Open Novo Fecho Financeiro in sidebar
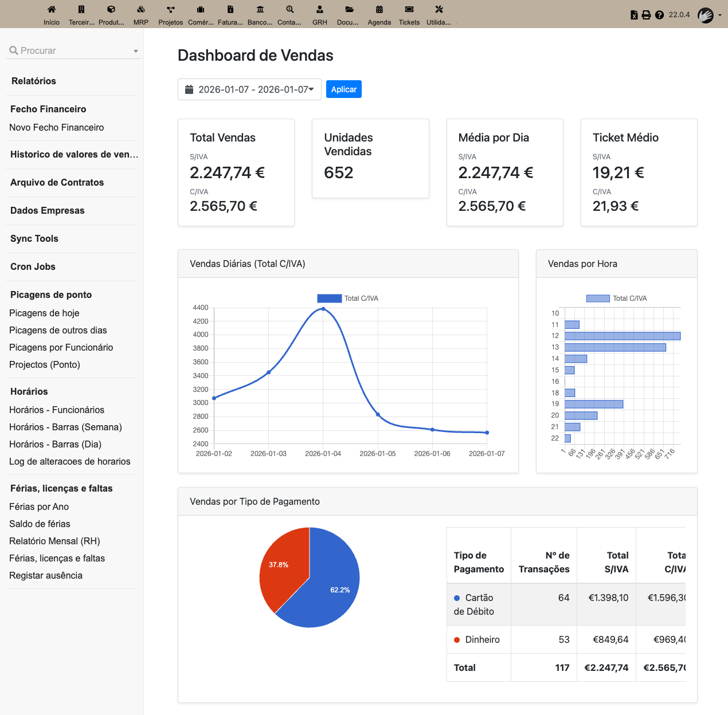The height and width of the screenshot is (715, 728). [57, 127]
